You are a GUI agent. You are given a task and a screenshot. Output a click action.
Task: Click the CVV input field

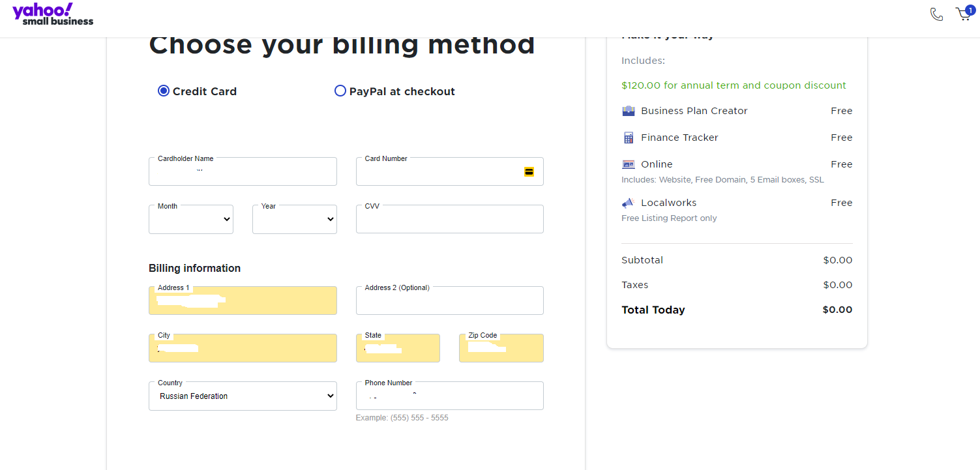tap(450, 219)
